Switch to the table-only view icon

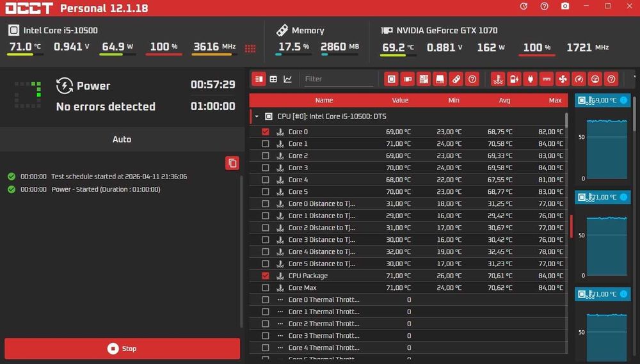pos(273,79)
